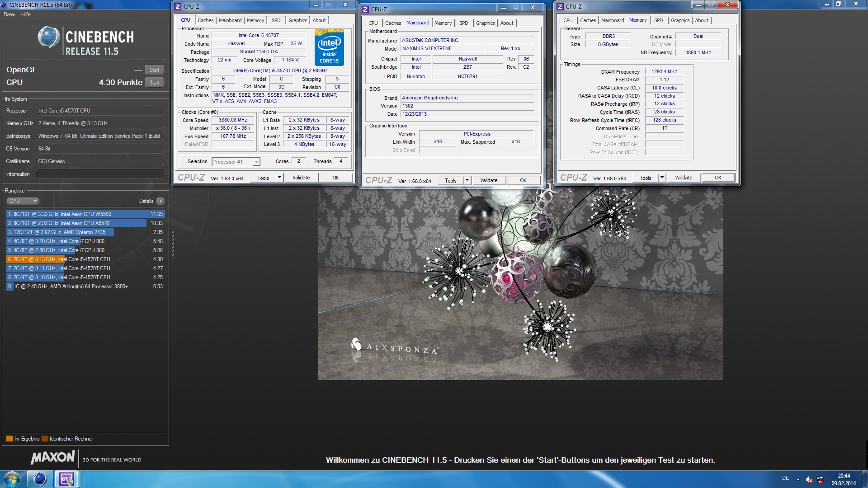Screen dimensions: 868x488
Task: Click Z icon in Mainboard CPU-Z window title
Action: (x=365, y=9)
